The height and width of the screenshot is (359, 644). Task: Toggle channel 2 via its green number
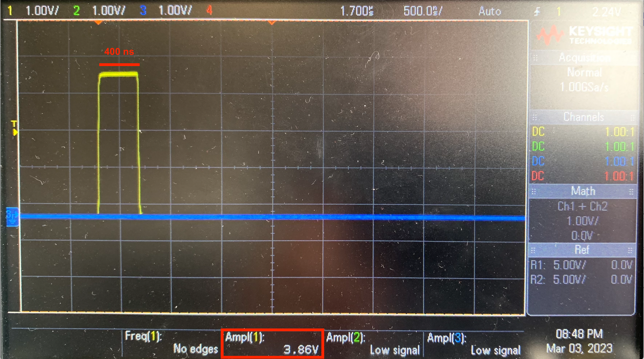[x=76, y=11]
